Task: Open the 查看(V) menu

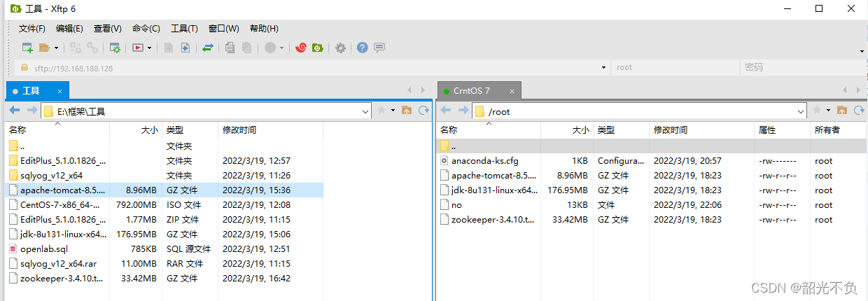Action: click(107, 29)
